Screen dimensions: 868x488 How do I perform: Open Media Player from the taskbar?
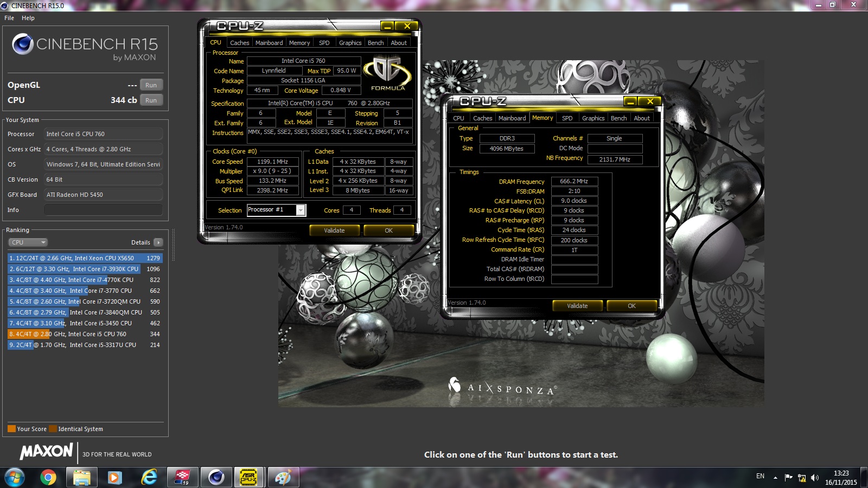coord(114,477)
